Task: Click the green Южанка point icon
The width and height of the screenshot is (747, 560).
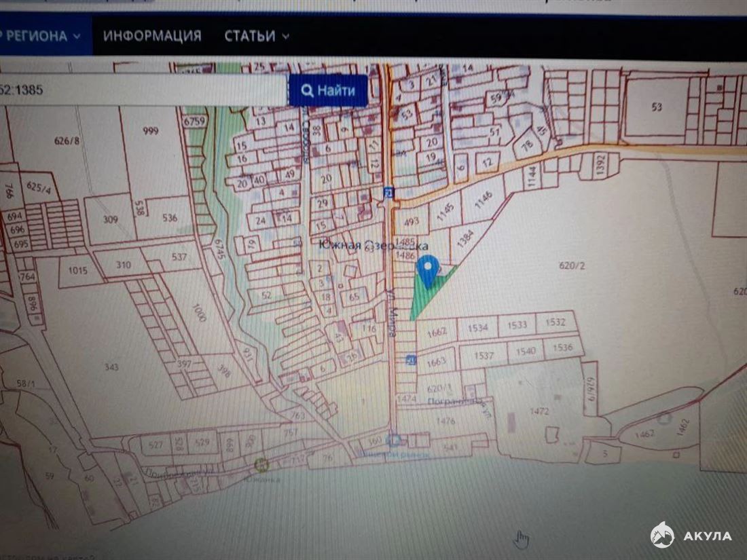Action: (262, 465)
